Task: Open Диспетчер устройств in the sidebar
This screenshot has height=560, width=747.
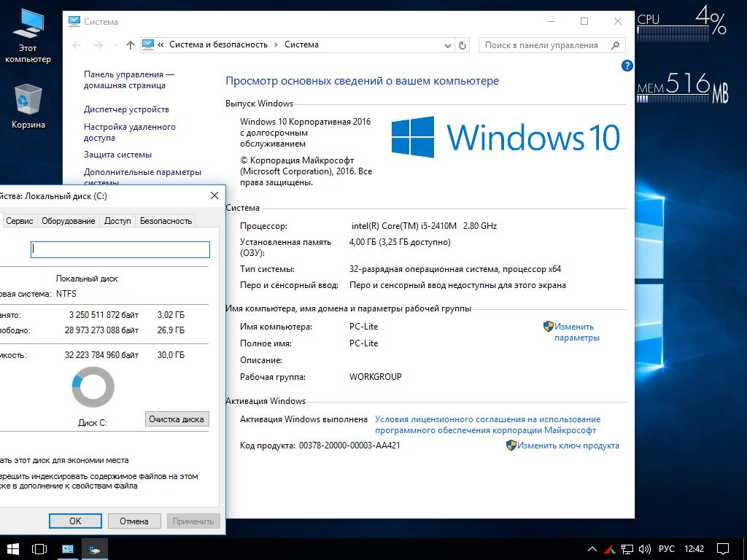Action: pyautogui.click(x=126, y=109)
